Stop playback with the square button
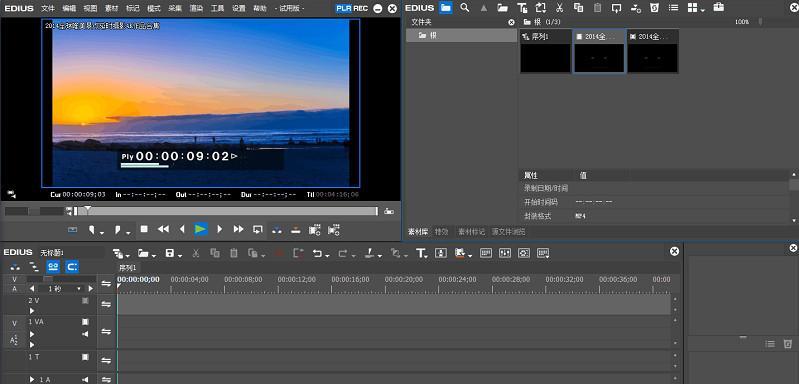Screen dimensions: 799x384 point(144,229)
